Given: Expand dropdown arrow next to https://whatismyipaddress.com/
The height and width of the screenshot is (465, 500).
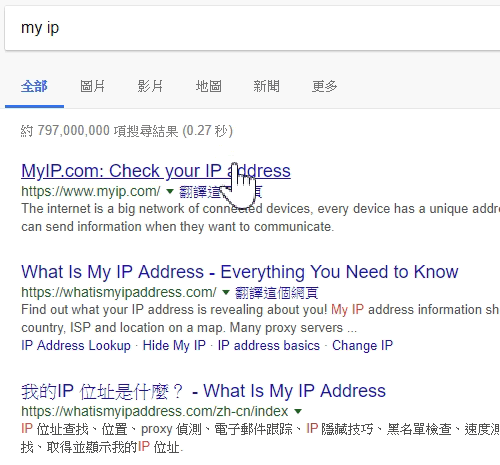Looking at the screenshot, I should (226, 292).
